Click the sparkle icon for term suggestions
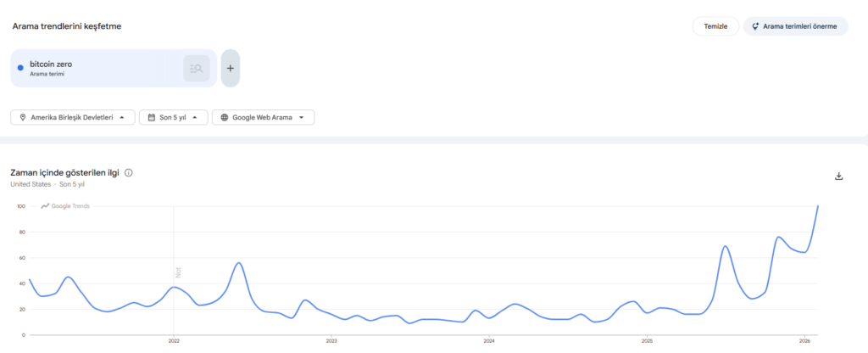Image resolution: width=868 pixels, height=353 pixels. coord(754,26)
